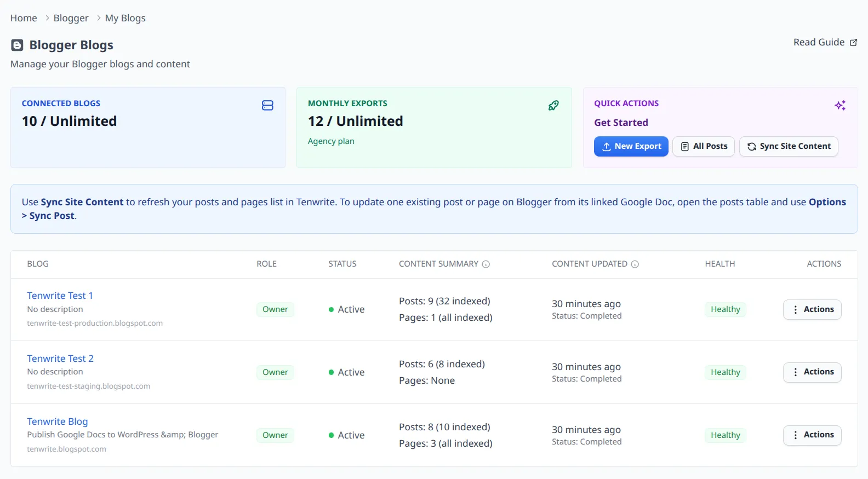Go to Home breadcrumb

click(x=24, y=18)
